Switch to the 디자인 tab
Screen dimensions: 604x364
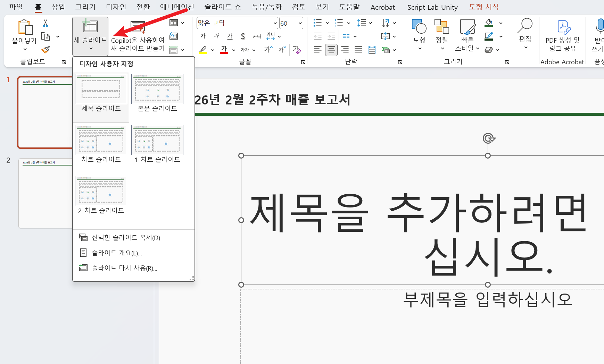[x=116, y=7]
